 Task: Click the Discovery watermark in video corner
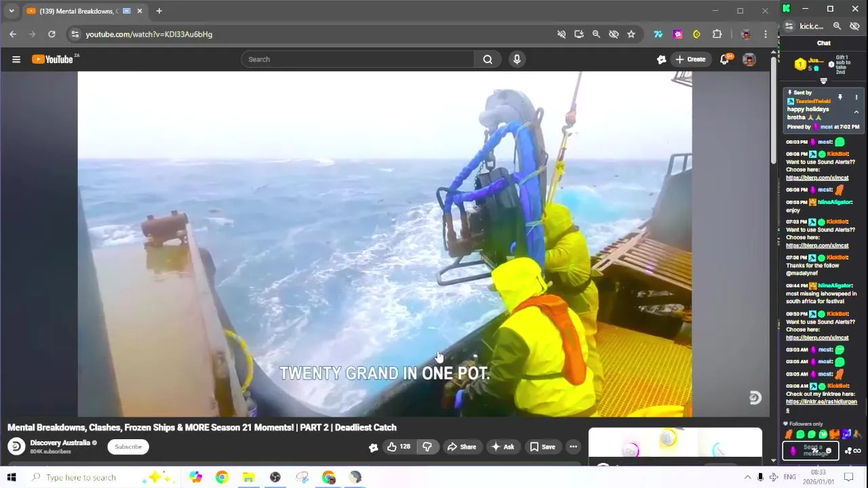755,398
